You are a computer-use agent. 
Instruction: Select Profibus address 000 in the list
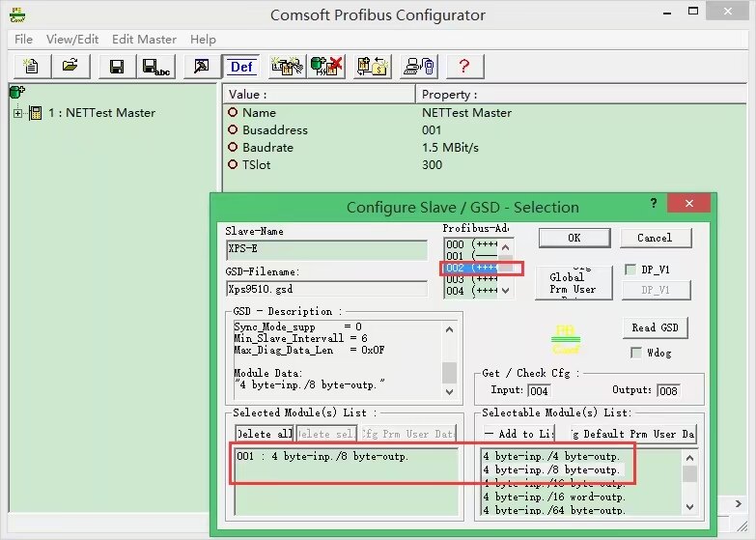pos(470,244)
